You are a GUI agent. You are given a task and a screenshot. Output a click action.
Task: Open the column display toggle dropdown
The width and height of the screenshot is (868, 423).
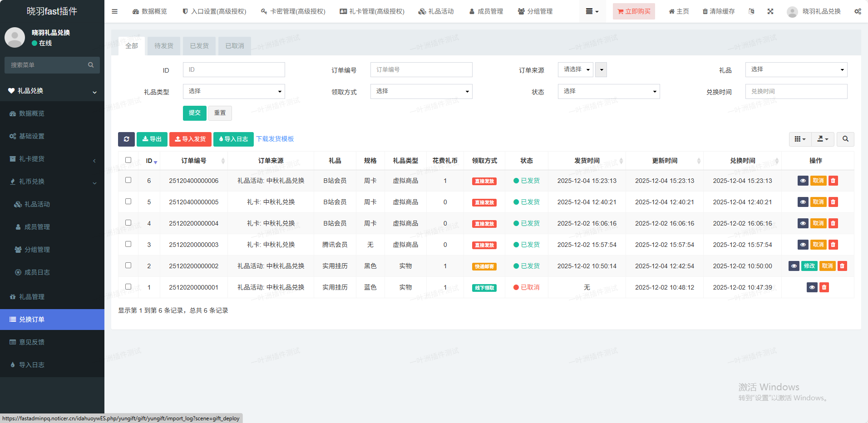(x=800, y=139)
